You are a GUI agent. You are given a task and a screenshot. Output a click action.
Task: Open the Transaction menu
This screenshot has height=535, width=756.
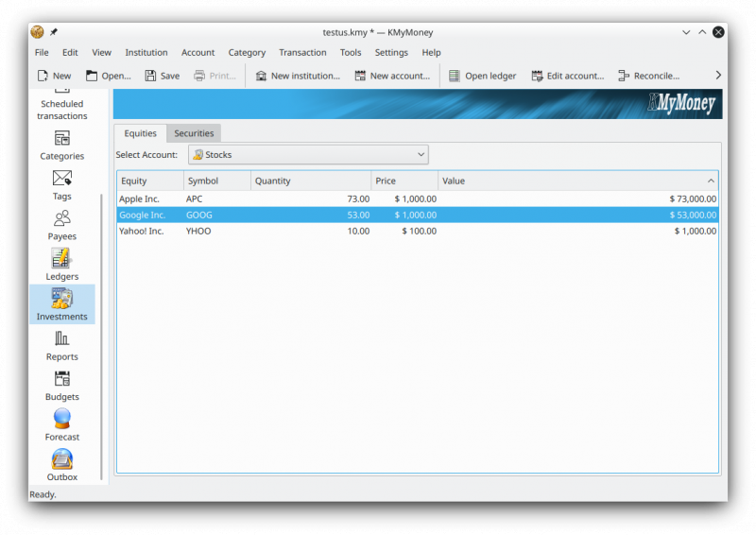[x=302, y=53]
